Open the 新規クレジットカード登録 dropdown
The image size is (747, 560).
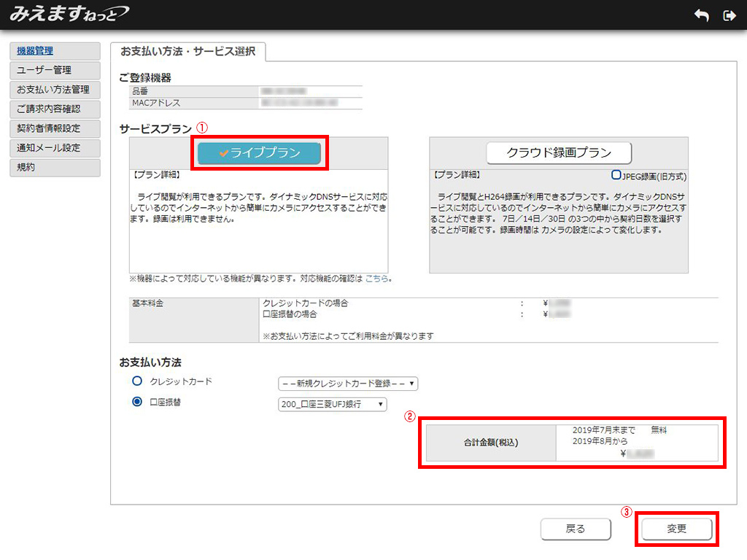348,384
